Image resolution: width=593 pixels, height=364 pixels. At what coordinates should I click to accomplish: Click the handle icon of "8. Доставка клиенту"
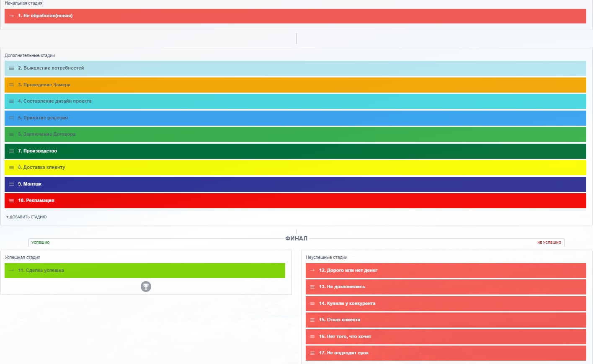coord(12,168)
